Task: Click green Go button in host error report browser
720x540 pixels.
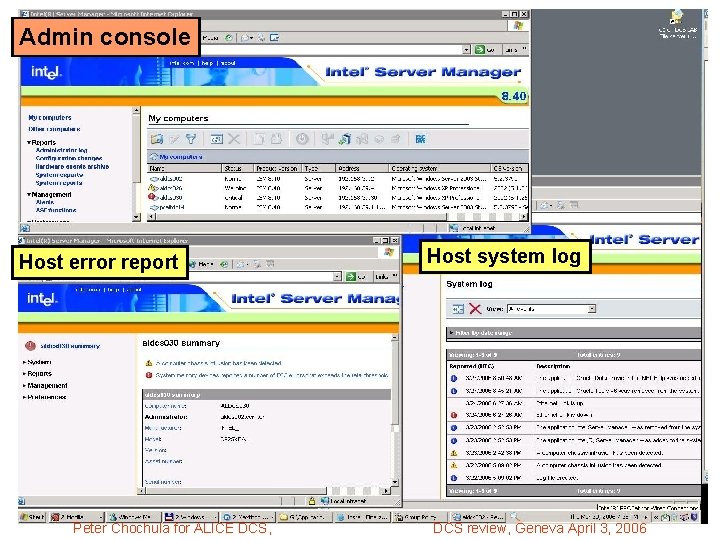Action: [x=356, y=276]
